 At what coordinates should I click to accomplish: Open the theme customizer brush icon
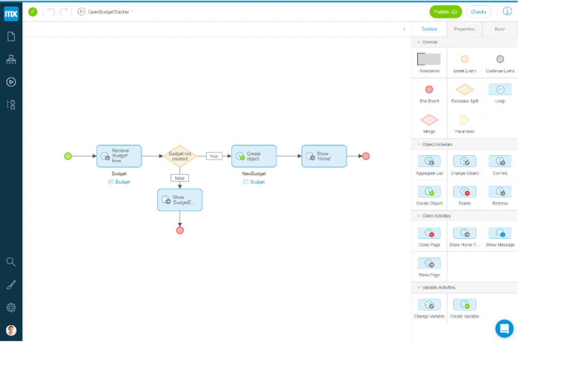(11, 285)
